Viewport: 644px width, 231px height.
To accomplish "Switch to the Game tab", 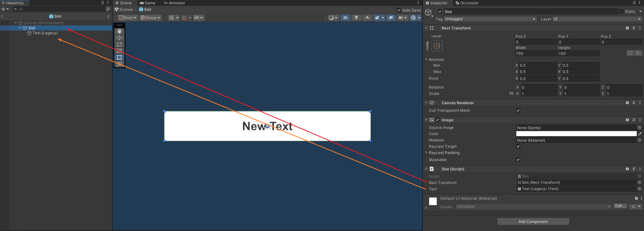I will pos(147,3).
